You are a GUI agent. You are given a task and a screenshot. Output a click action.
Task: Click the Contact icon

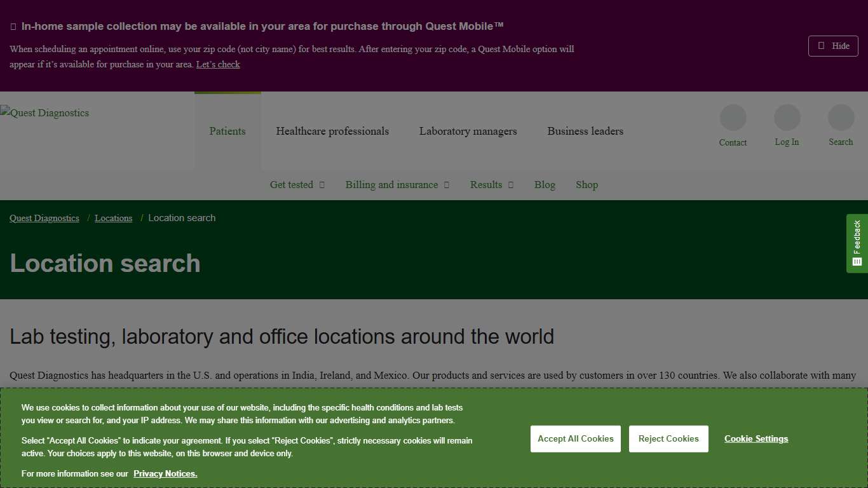(x=733, y=118)
